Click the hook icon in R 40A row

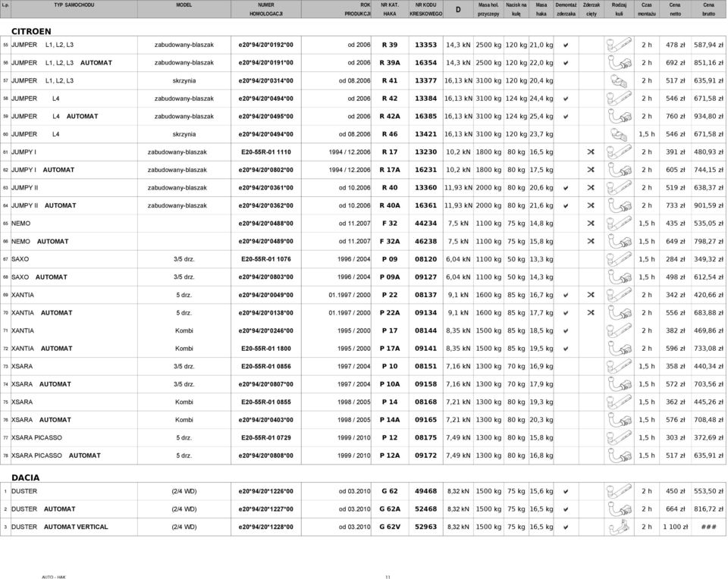coord(619,205)
